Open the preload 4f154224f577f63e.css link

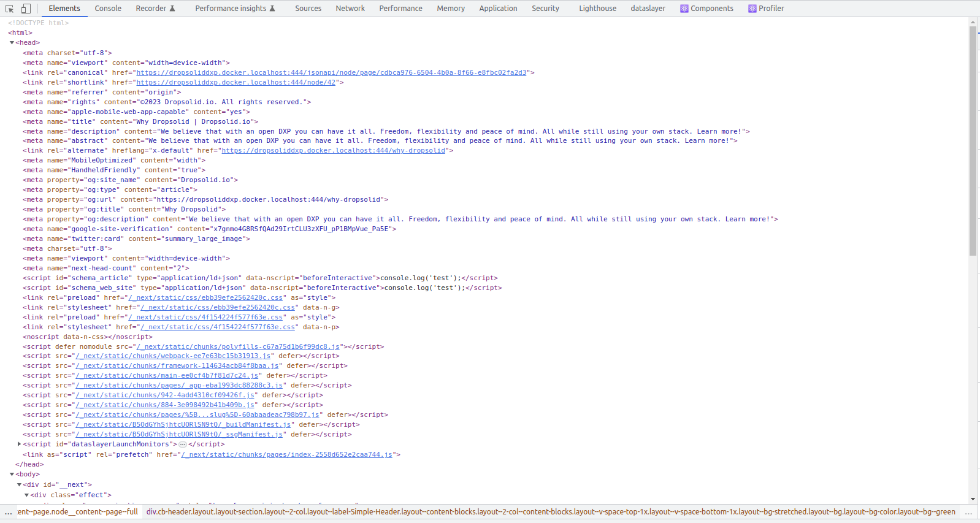coord(205,318)
